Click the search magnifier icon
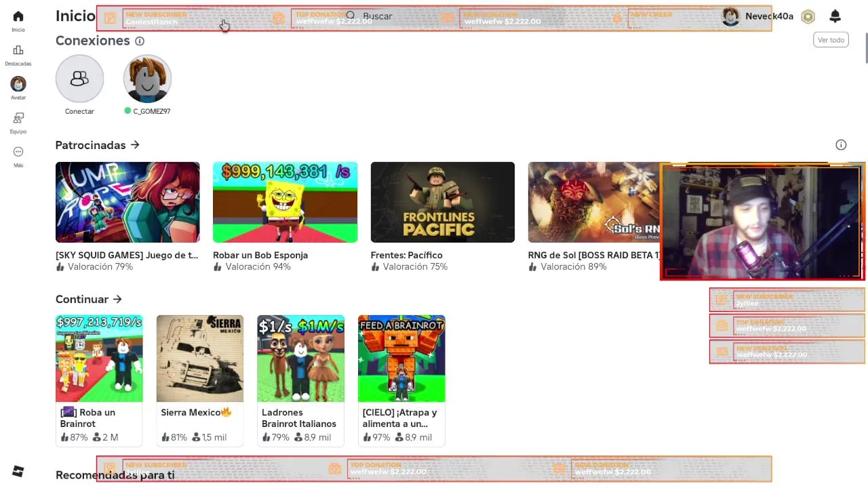This screenshot has width=868, height=488. pyautogui.click(x=351, y=16)
